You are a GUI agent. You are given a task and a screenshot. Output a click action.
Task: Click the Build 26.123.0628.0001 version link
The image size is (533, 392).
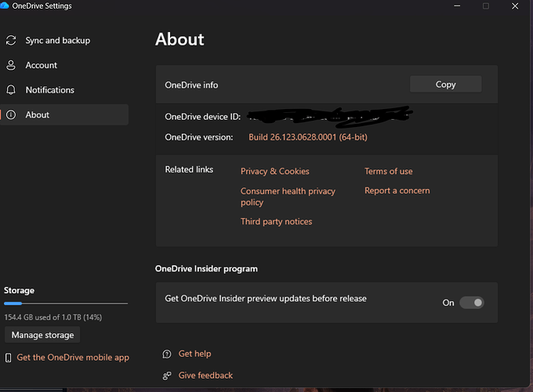tap(308, 137)
